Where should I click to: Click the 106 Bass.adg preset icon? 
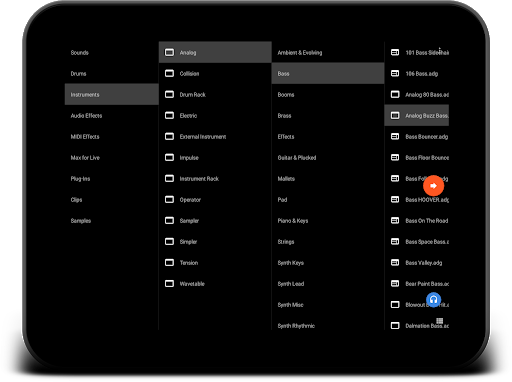coord(395,73)
